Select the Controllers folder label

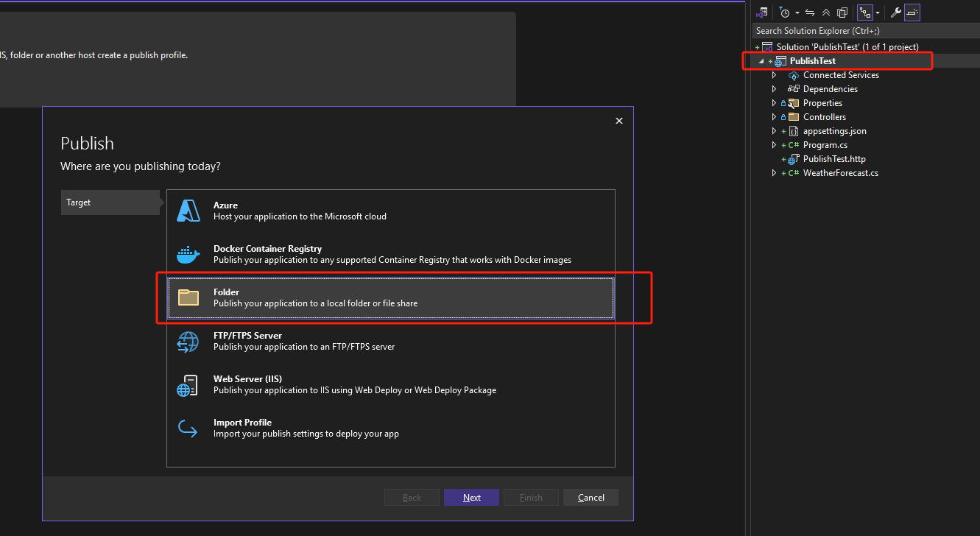tap(825, 117)
